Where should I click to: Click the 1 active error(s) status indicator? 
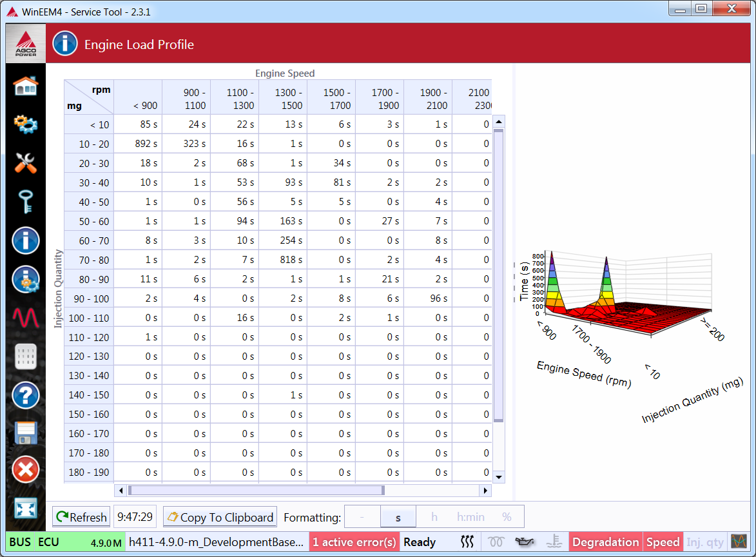point(354,542)
